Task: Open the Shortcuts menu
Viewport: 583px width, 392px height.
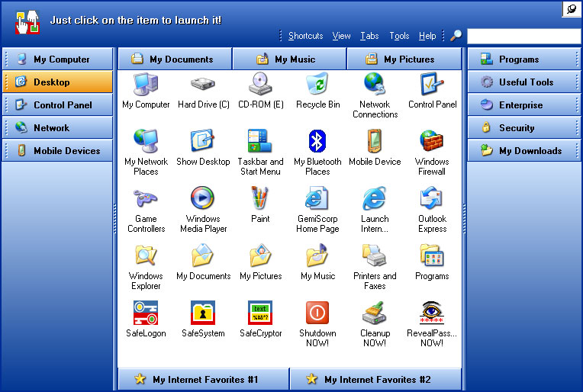Action: (306, 36)
